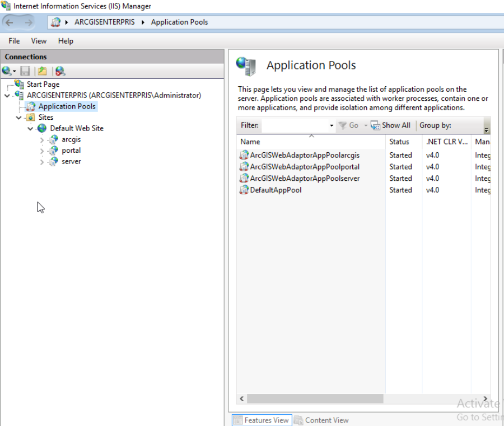Click the arcgis application icon in tree

pos(54,139)
